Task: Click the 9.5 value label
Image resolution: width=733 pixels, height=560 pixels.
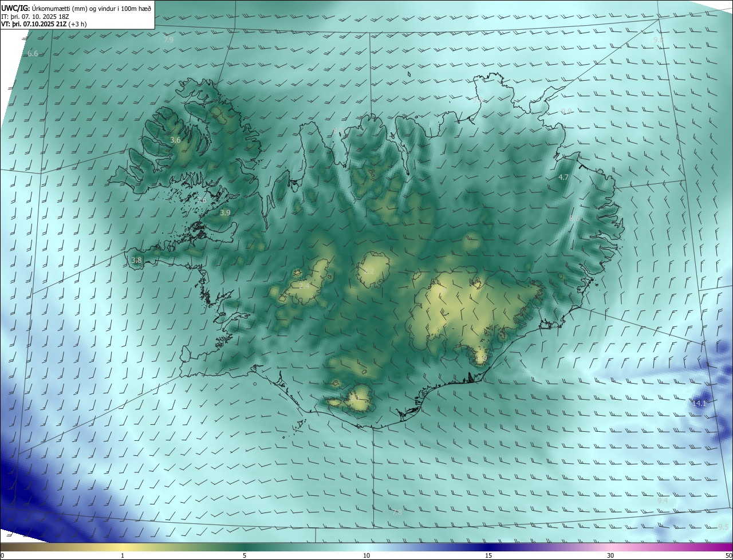Action: [x=723, y=527]
